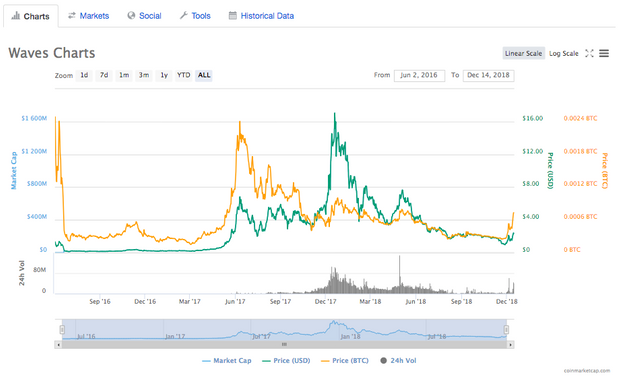Click the navigator right range handle
The image size is (640, 387).
(506, 329)
